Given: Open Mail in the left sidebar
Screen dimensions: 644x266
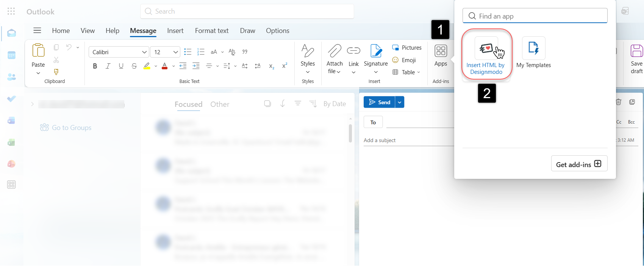Looking at the screenshot, I should tap(11, 33).
